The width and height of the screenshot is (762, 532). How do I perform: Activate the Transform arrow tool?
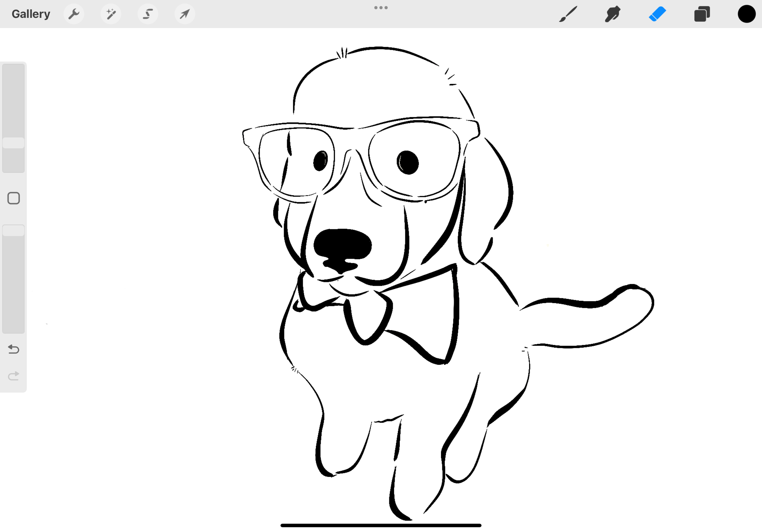tap(184, 14)
